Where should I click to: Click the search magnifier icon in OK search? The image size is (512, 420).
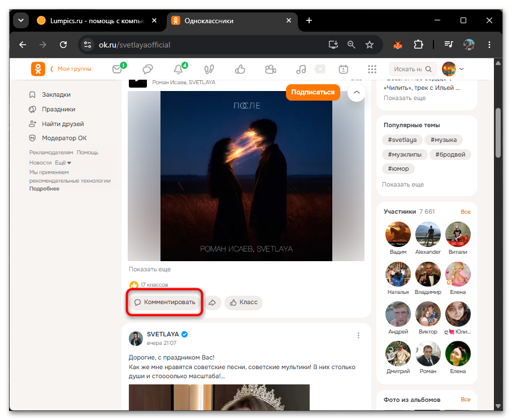coord(429,69)
